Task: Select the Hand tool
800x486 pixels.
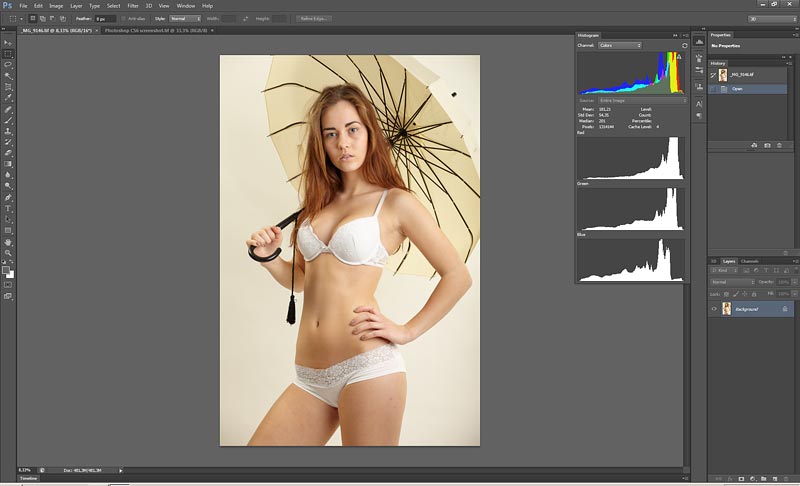Action: 8,242
